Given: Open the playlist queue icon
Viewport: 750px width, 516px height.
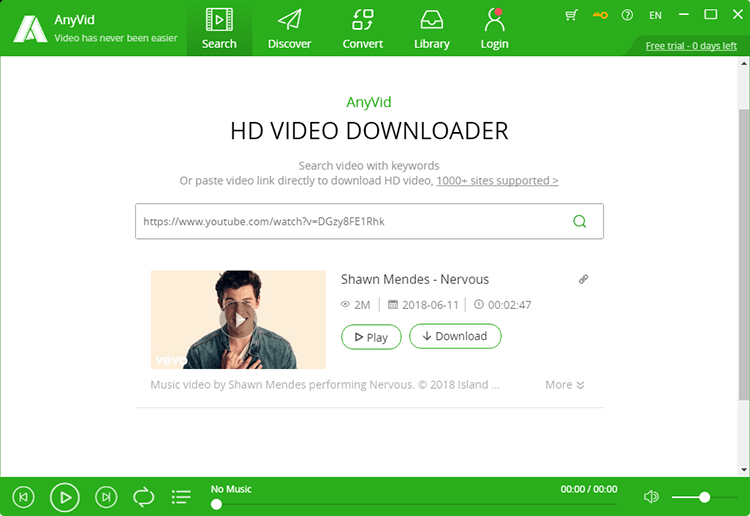Looking at the screenshot, I should coord(181,497).
